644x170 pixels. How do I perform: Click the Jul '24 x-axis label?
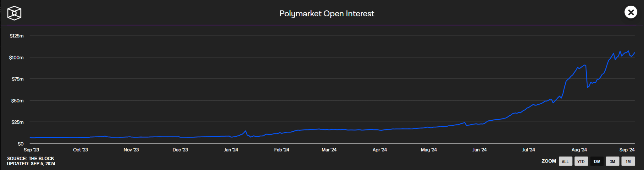528,150
